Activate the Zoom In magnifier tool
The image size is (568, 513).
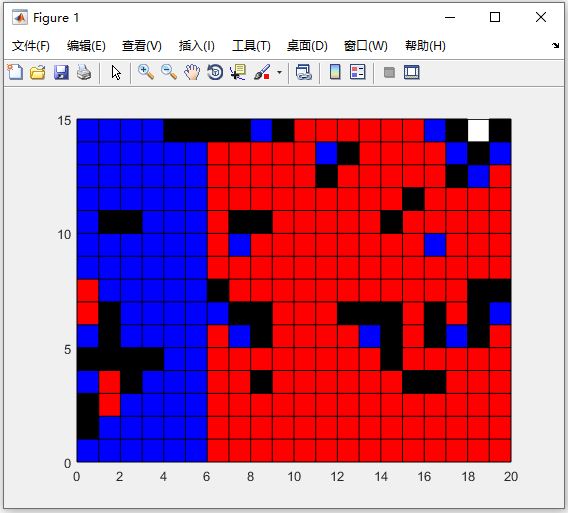(x=146, y=72)
